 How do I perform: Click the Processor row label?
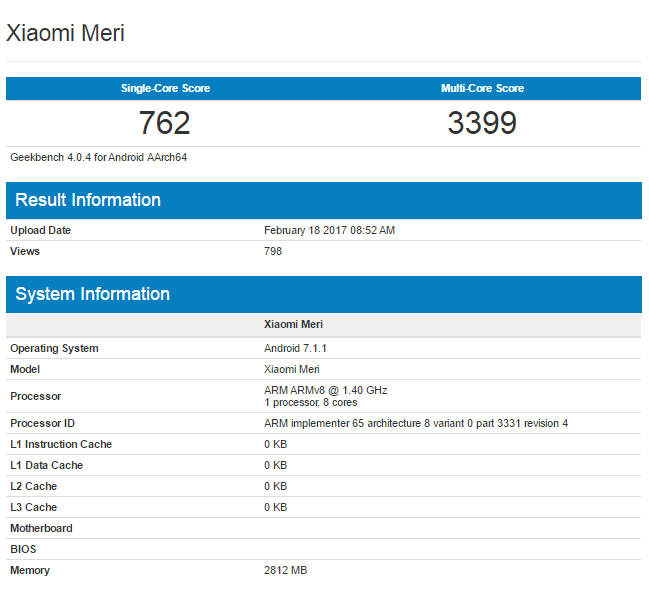coord(36,396)
